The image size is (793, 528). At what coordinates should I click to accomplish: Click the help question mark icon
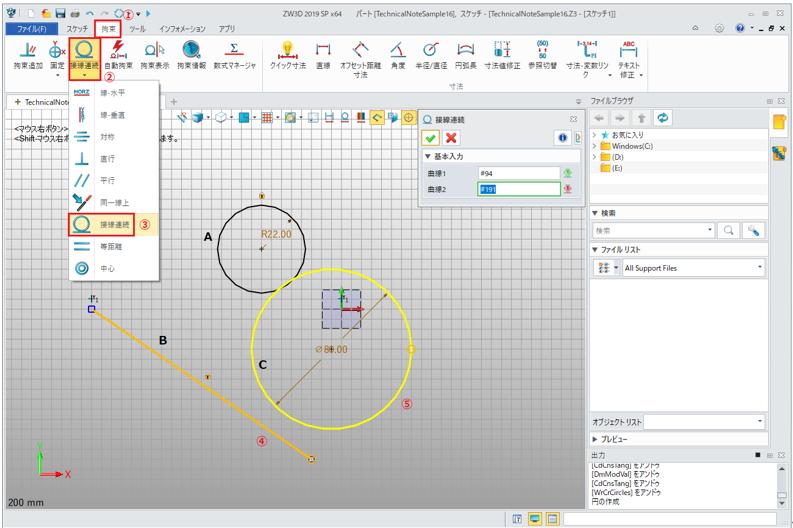(x=740, y=28)
